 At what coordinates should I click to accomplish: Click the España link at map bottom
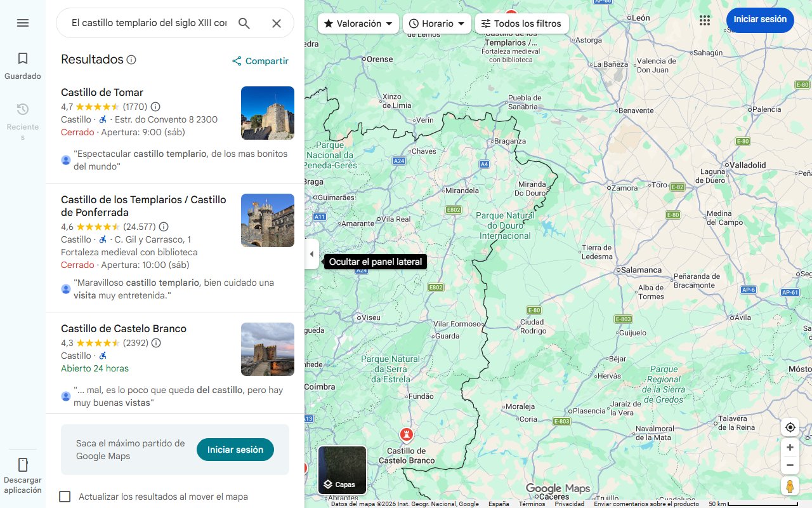499,504
